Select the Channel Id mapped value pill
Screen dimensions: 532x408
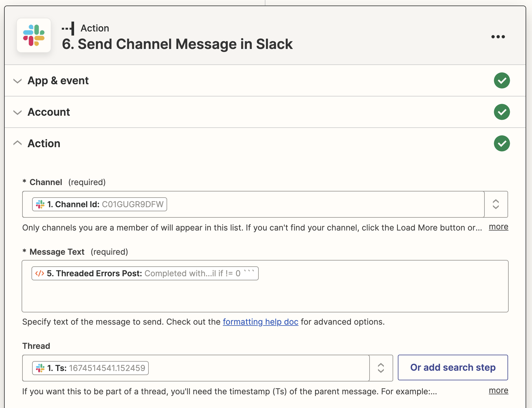point(99,204)
